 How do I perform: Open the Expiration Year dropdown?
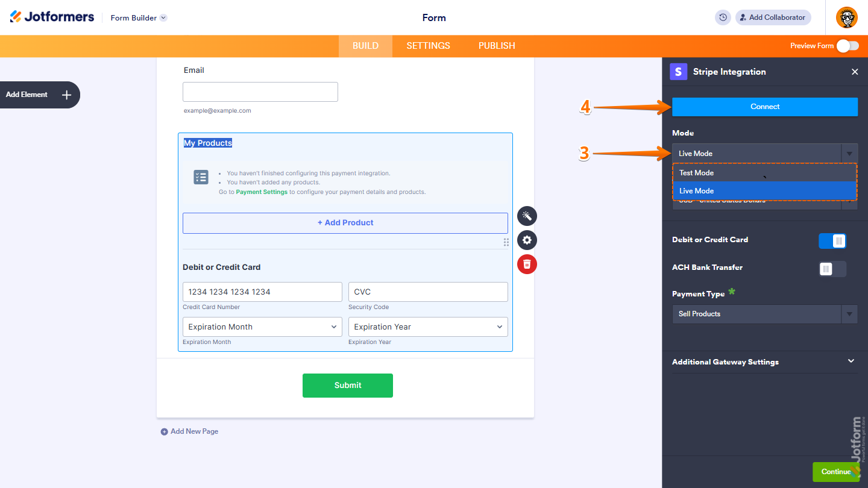[x=428, y=327]
